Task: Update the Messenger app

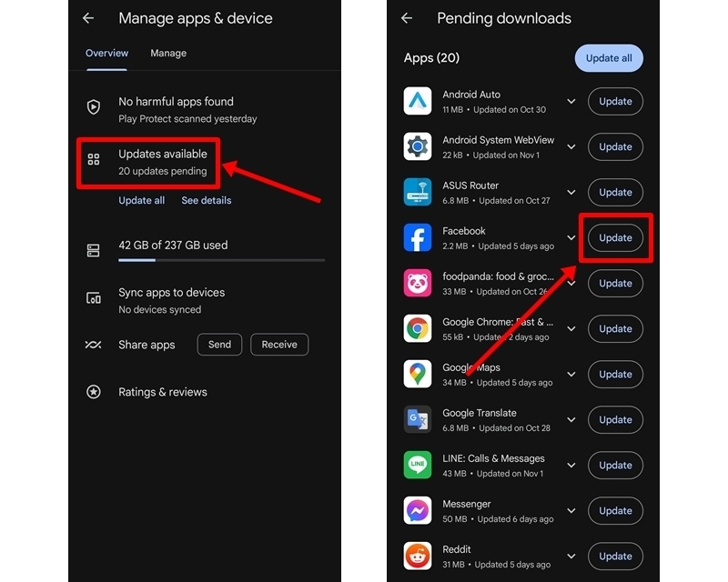Action: (616, 510)
